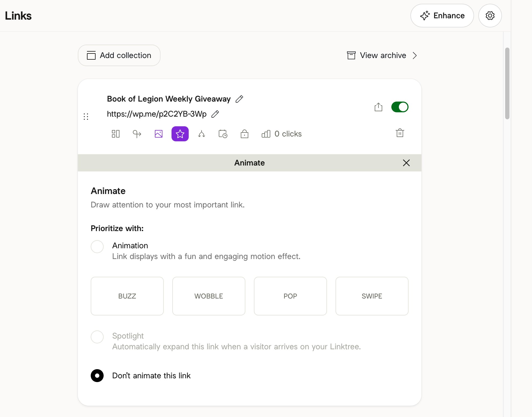The width and height of the screenshot is (532, 417).
Task: Expand View archive chevron
Action: pos(415,55)
